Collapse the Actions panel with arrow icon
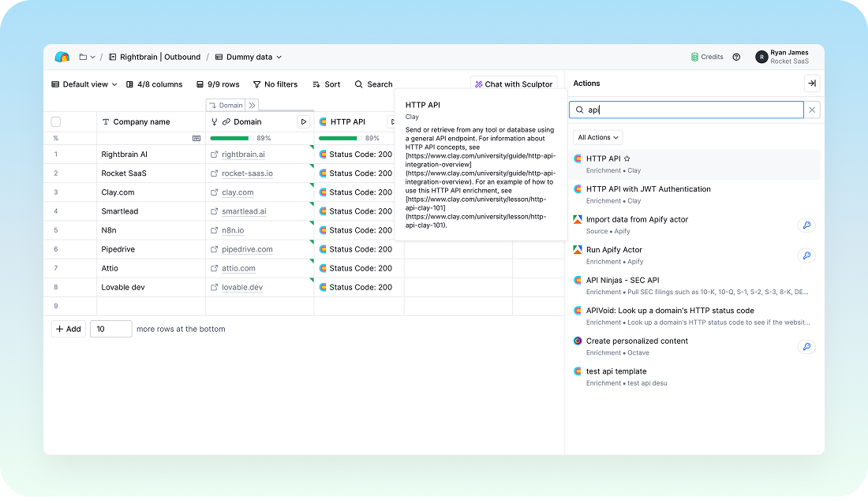Screen dimensions: 868x503 point(811,84)
